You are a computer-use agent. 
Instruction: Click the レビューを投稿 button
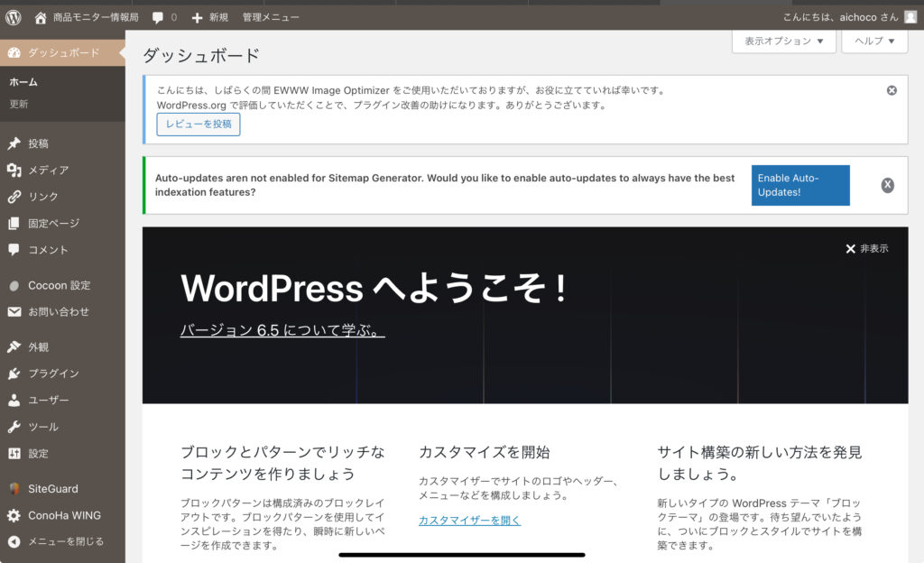tap(199, 125)
